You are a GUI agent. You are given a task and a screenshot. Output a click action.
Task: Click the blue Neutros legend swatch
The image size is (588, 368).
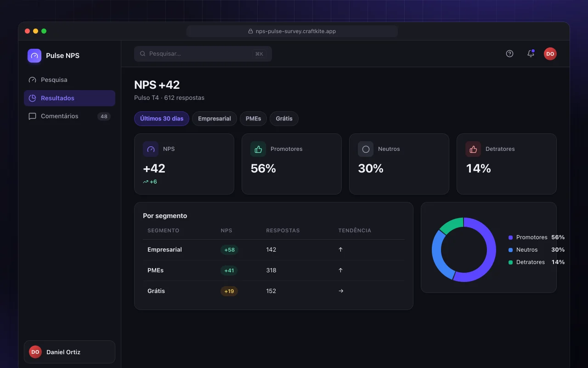click(510, 250)
